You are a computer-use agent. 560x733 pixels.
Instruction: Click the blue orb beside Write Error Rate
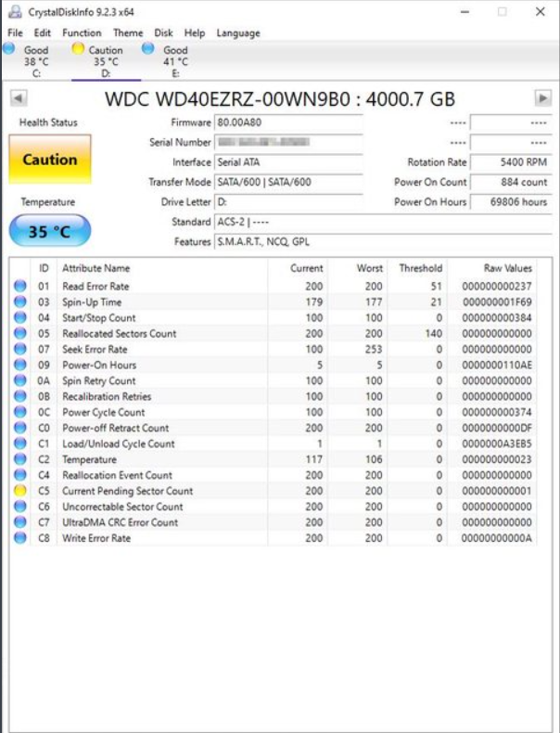pos(20,537)
